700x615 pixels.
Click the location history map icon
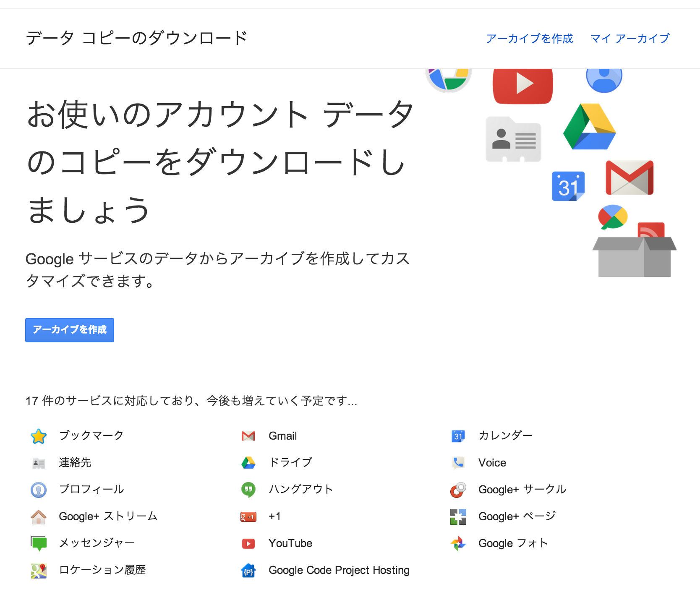39,571
